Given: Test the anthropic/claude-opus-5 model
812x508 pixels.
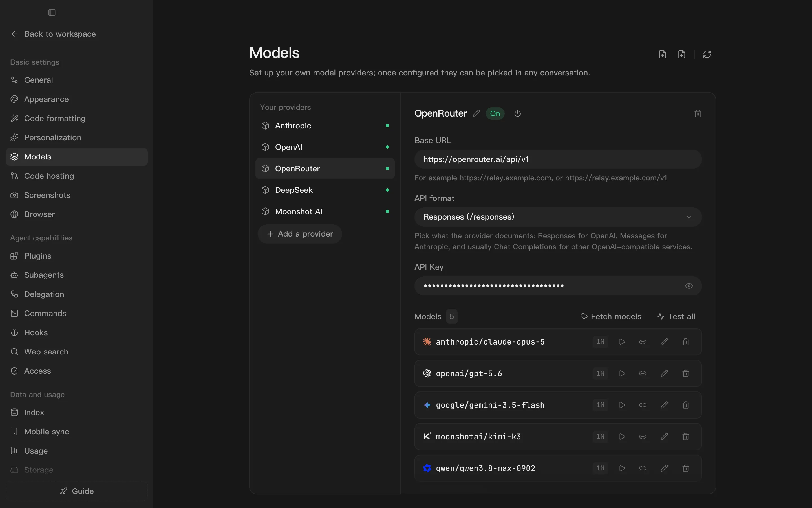Looking at the screenshot, I should click(x=622, y=342).
